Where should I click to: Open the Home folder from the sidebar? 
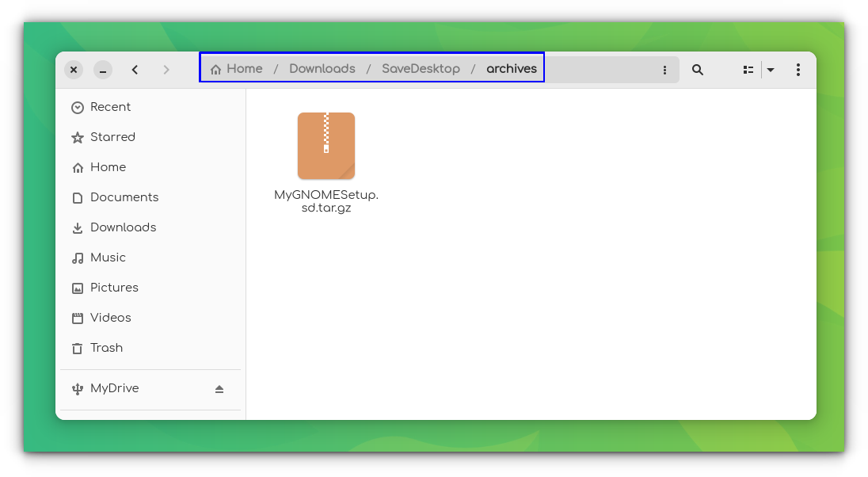[x=108, y=167]
